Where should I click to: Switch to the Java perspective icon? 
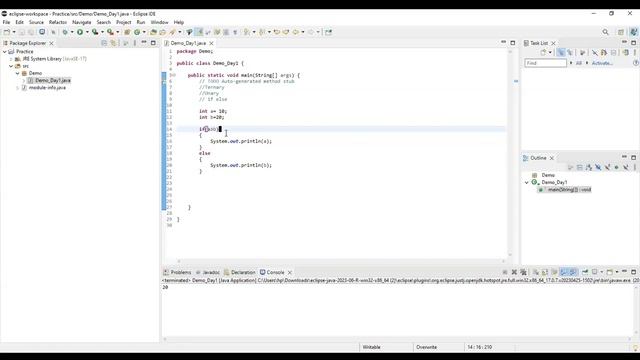[633, 32]
